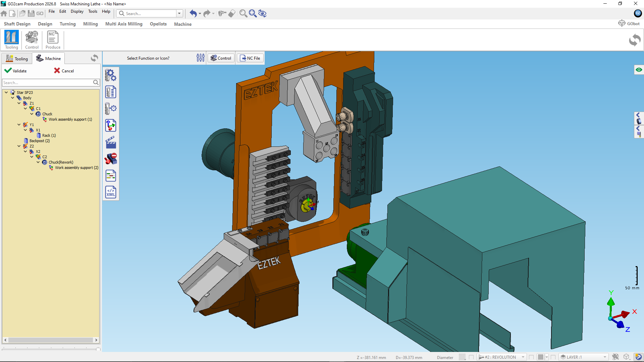
Task: Switch to the Turning tab
Action: tap(68, 24)
